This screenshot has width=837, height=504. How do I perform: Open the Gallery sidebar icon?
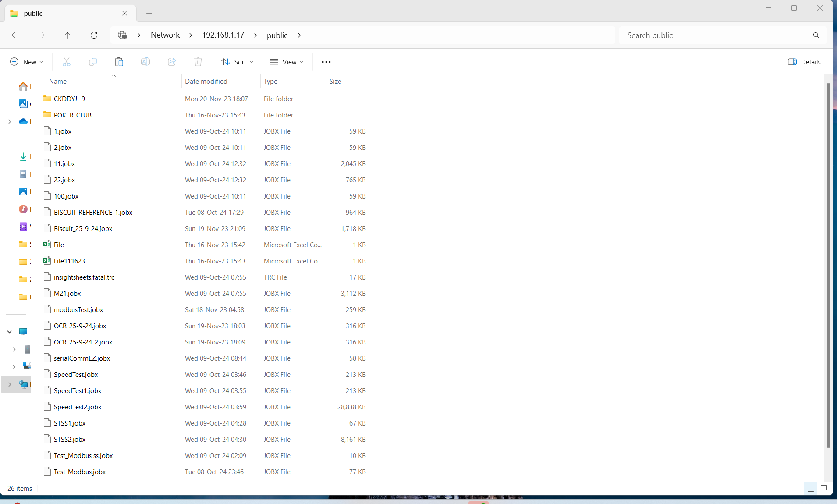(23, 104)
